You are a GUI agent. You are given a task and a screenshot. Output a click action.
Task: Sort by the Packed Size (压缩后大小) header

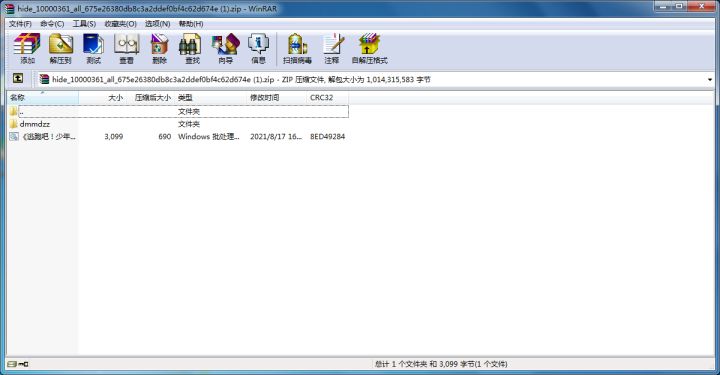[x=151, y=97]
